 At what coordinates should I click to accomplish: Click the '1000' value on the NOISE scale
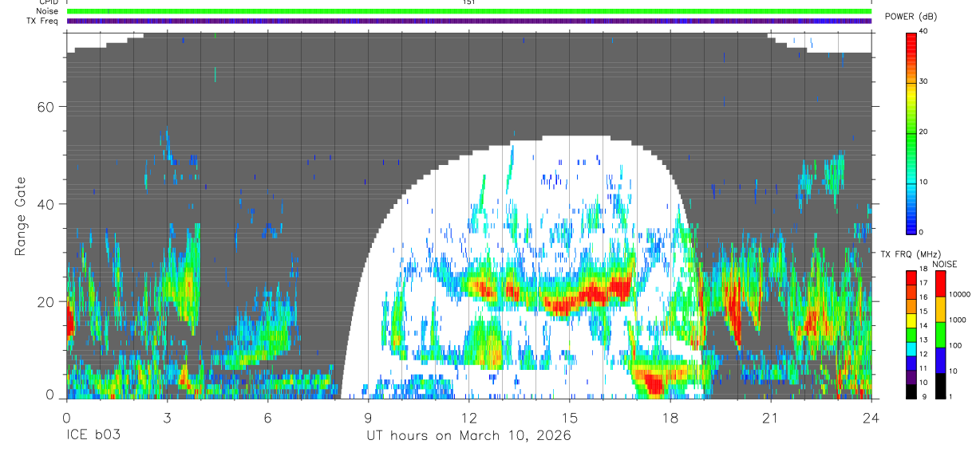coord(957,320)
